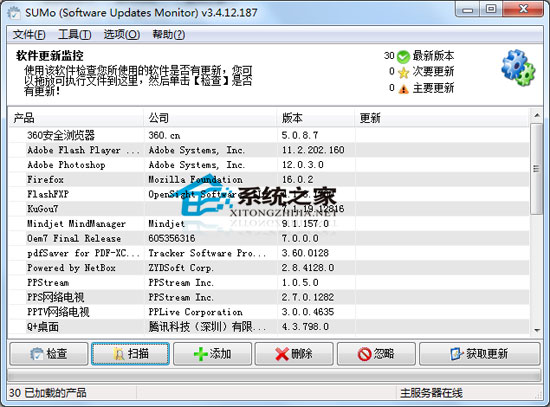The image size is (550, 407).
Task: Click the yellow star minor-update icon
Action: click(x=403, y=72)
